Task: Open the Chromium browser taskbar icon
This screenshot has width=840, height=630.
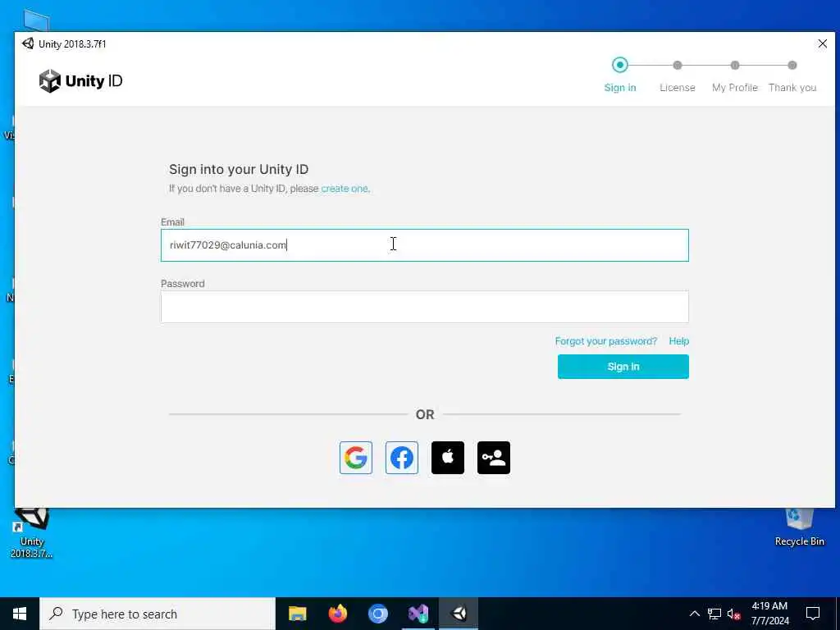Action: tap(377, 614)
